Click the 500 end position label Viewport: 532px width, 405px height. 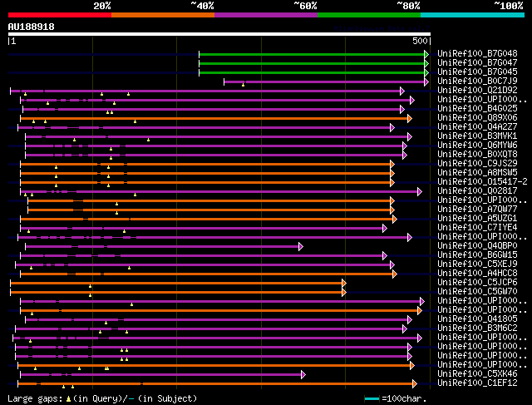[x=420, y=41]
